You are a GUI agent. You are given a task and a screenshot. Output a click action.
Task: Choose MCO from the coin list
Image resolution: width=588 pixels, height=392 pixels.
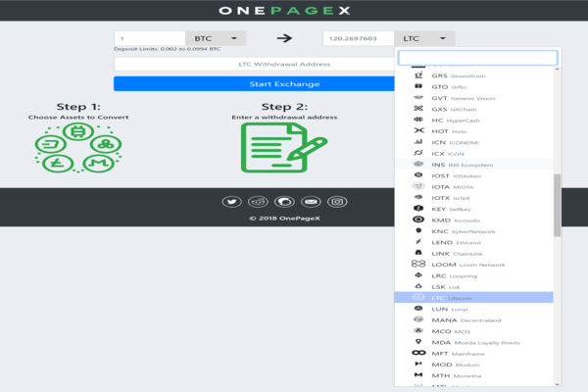click(x=473, y=331)
